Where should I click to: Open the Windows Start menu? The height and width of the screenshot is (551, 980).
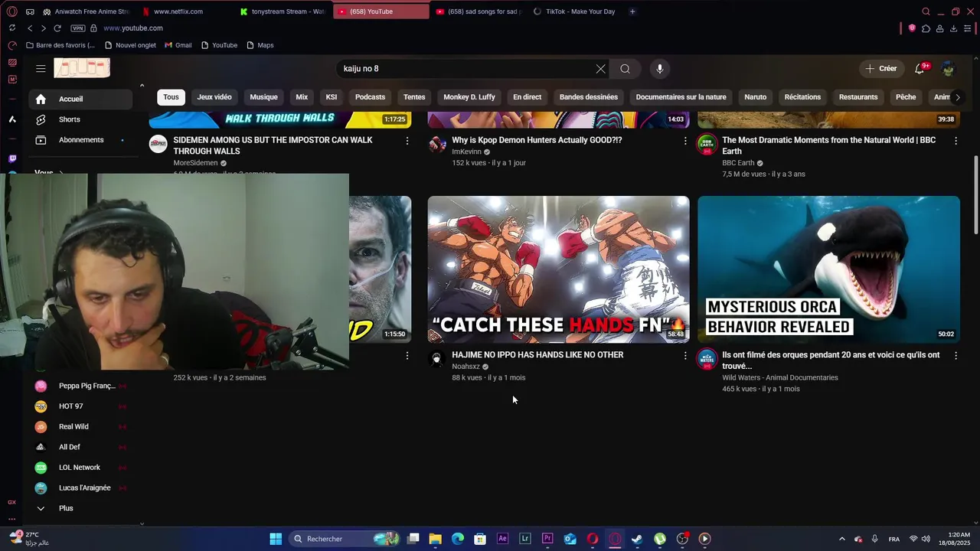point(276,539)
